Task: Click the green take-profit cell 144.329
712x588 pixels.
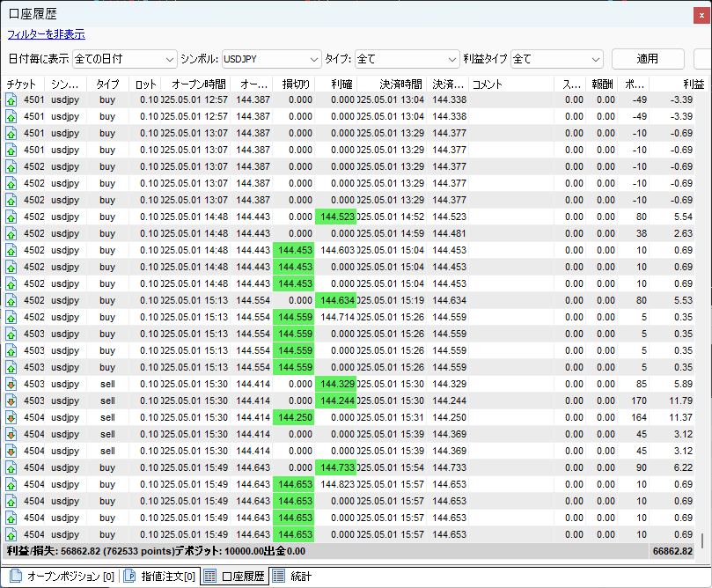Action: tap(336, 384)
